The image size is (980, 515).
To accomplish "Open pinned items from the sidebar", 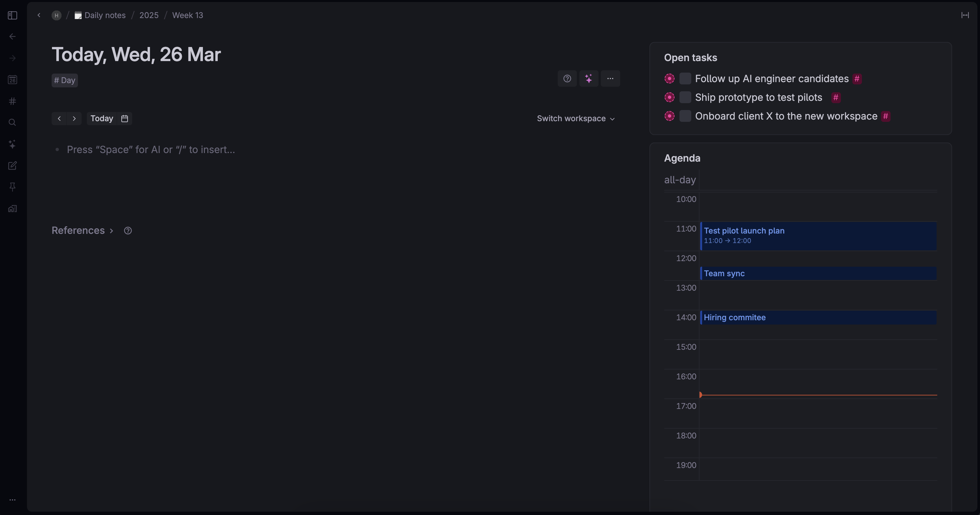I will [12, 187].
